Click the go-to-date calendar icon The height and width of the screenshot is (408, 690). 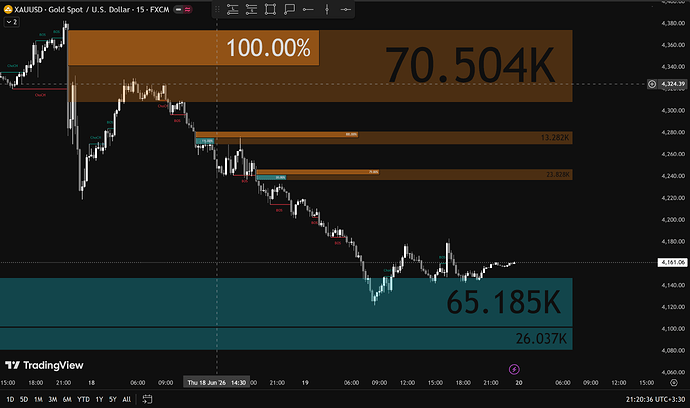147,399
